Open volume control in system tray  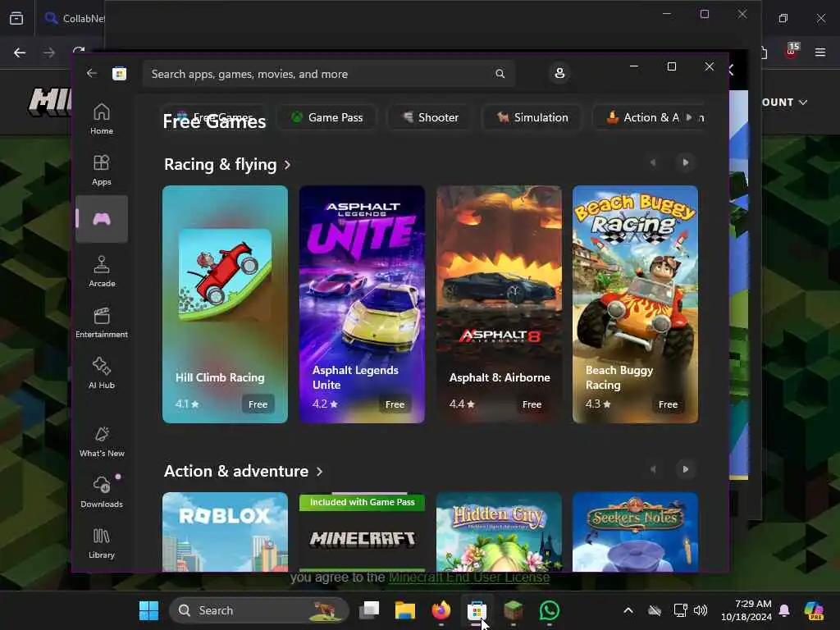pos(701,610)
